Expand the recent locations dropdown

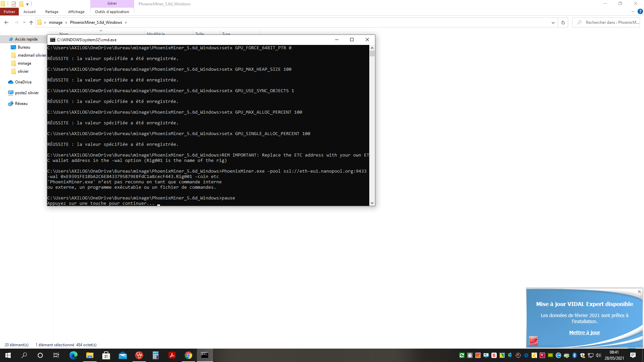[24, 22]
